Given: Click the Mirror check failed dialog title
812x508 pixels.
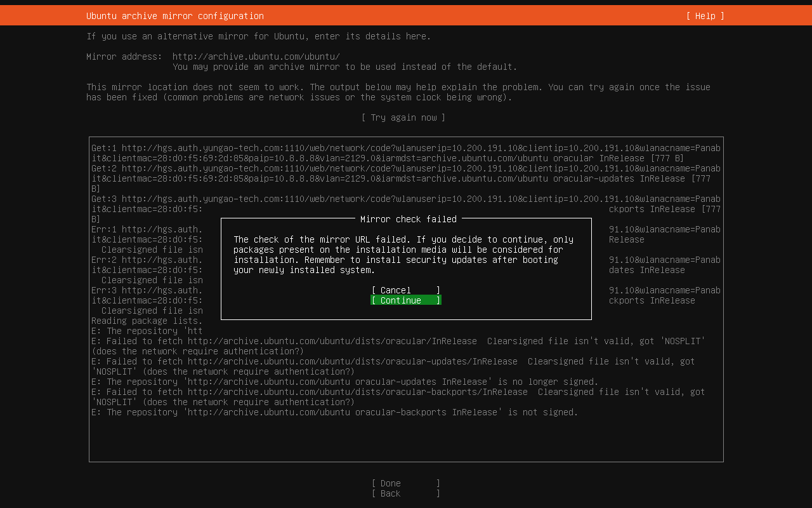Looking at the screenshot, I should pos(409,219).
